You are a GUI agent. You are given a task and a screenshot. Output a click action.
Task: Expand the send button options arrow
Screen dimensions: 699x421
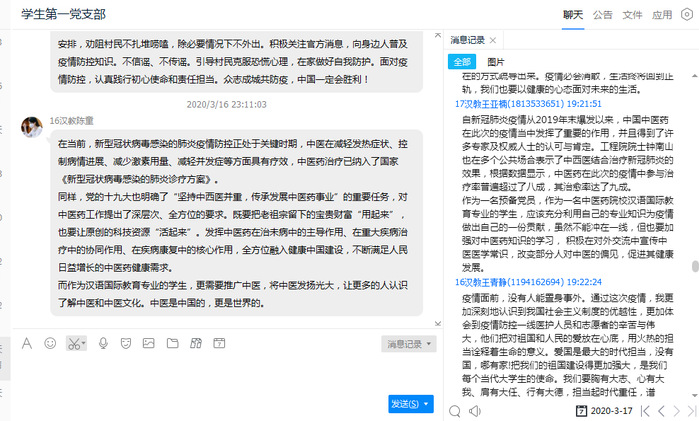[x=428, y=403]
